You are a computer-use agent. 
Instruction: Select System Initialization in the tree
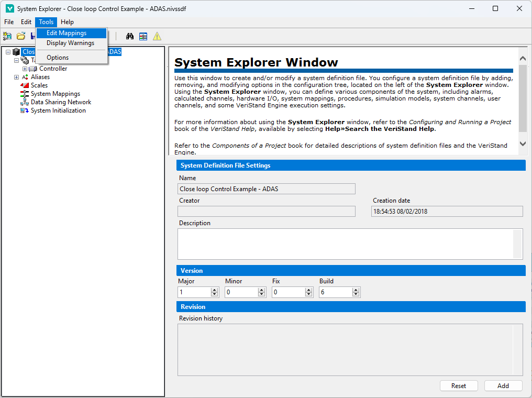click(x=58, y=110)
